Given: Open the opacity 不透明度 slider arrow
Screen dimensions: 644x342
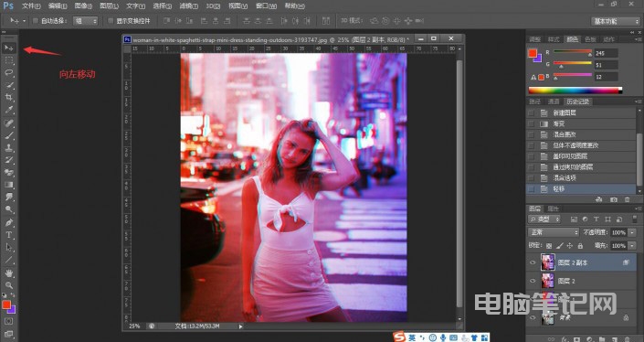Looking at the screenshot, I should (x=632, y=232).
